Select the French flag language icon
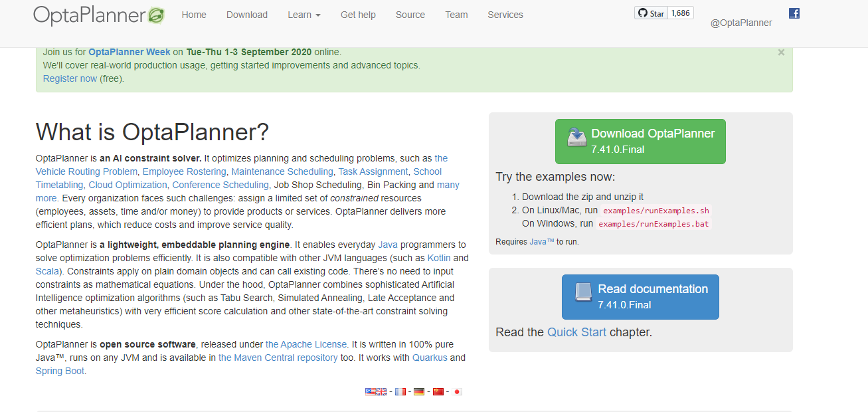Viewport: 868px width, 412px height. pos(400,391)
